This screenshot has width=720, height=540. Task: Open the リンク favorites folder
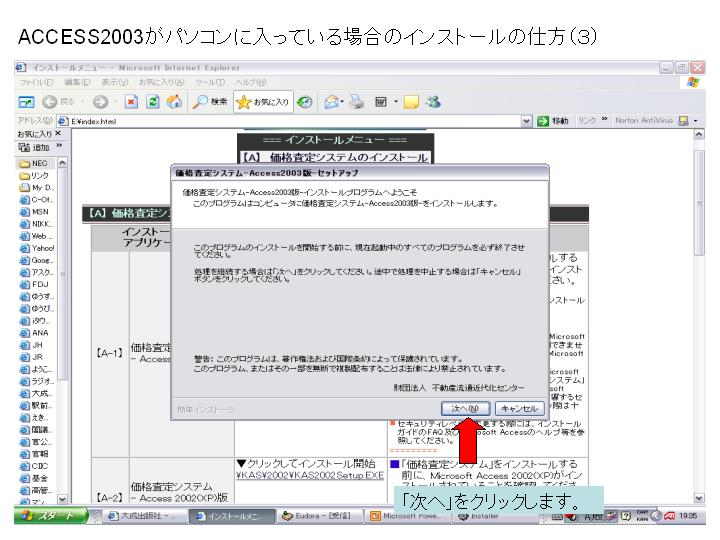34,175
